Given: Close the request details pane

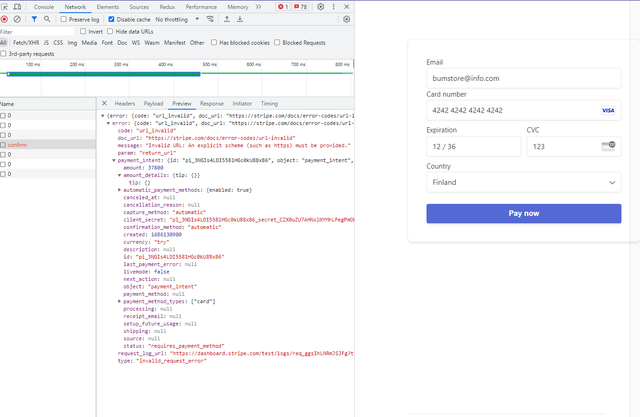Looking at the screenshot, I should pyautogui.click(x=104, y=103).
